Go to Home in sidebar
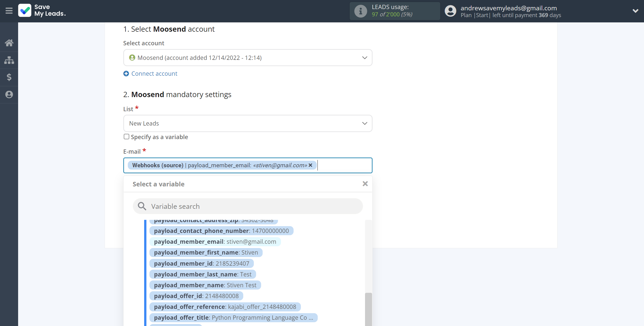 (x=9, y=43)
